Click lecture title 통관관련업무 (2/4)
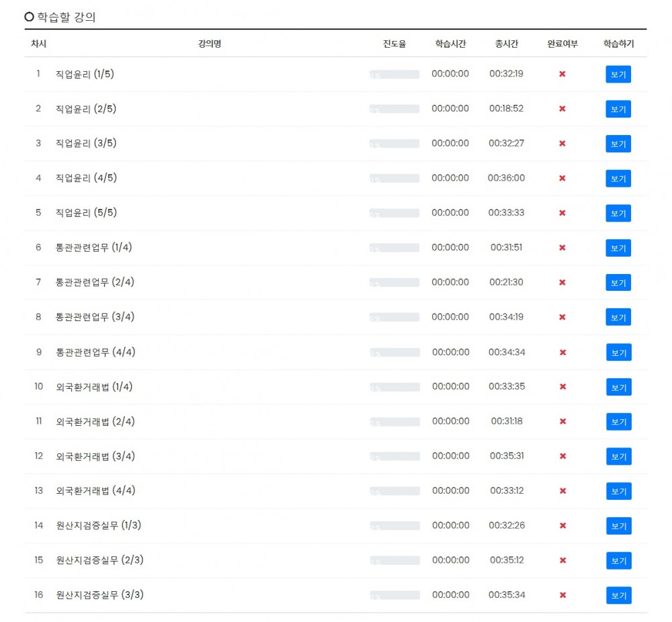The height and width of the screenshot is (622, 672). click(x=95, y=282)
